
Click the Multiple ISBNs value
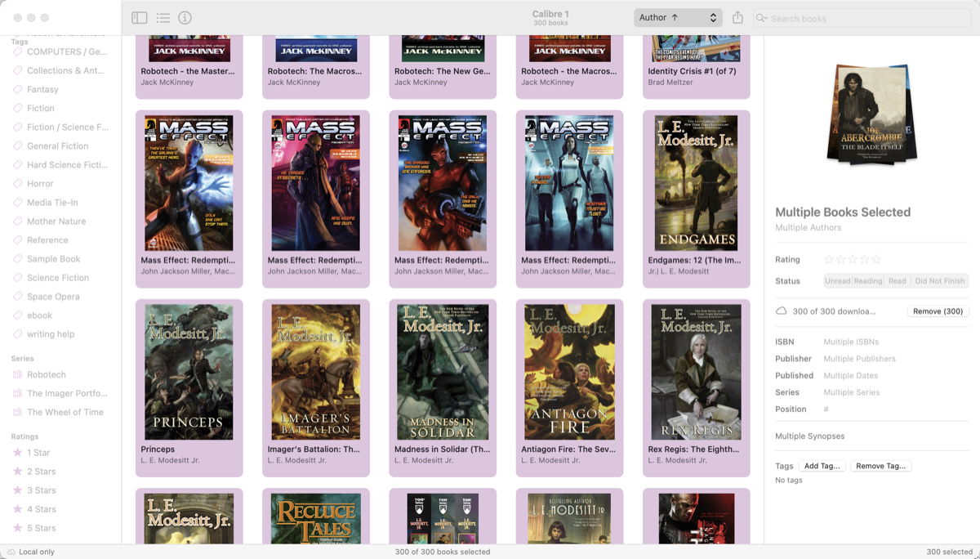tap(851, 342)
